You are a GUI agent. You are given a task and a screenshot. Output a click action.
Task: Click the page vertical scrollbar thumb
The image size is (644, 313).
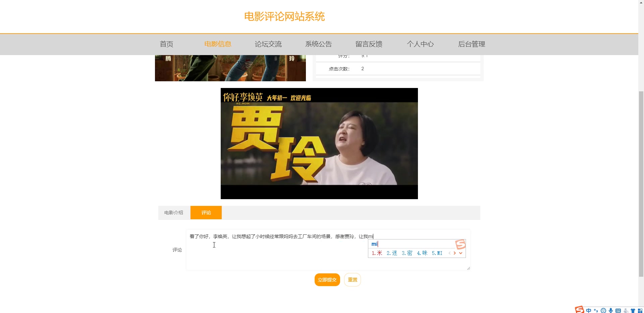641,184
